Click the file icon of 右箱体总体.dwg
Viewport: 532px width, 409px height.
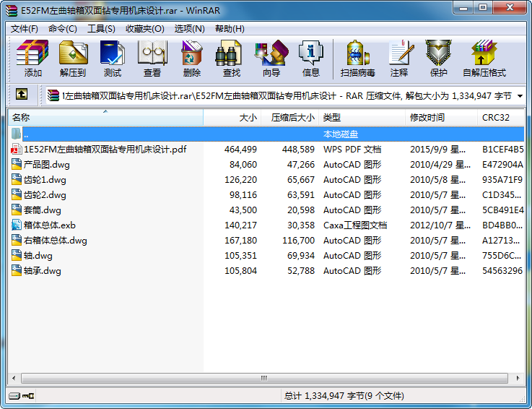click(17, 240)
